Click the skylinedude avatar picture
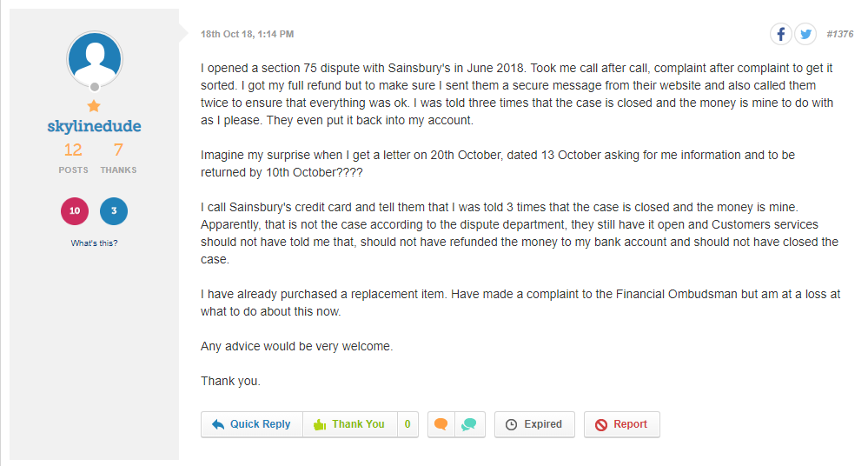The width and height of the screenshot is (868, 466). (x=94, y=58)
